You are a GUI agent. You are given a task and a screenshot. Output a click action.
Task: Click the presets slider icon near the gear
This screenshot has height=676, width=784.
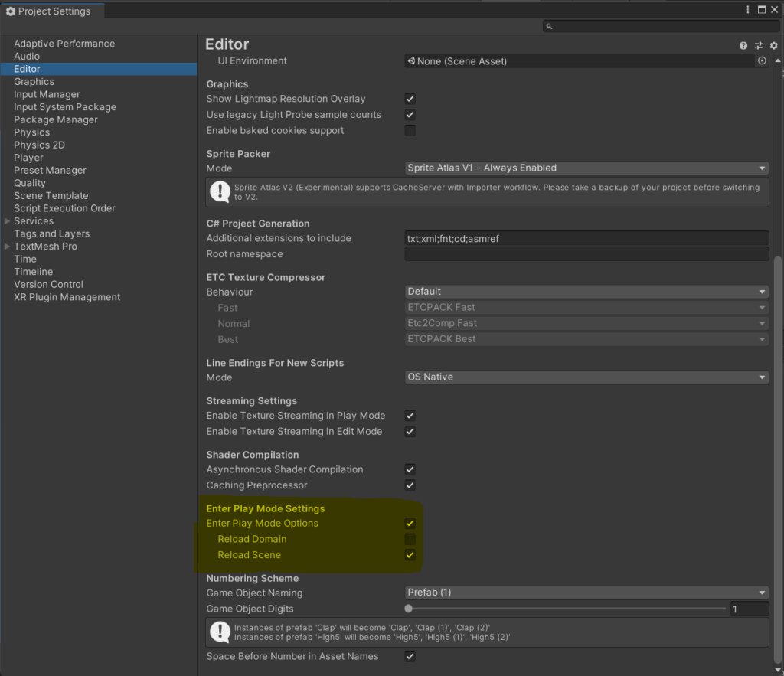pyautogui.click(x=759, y=45)
